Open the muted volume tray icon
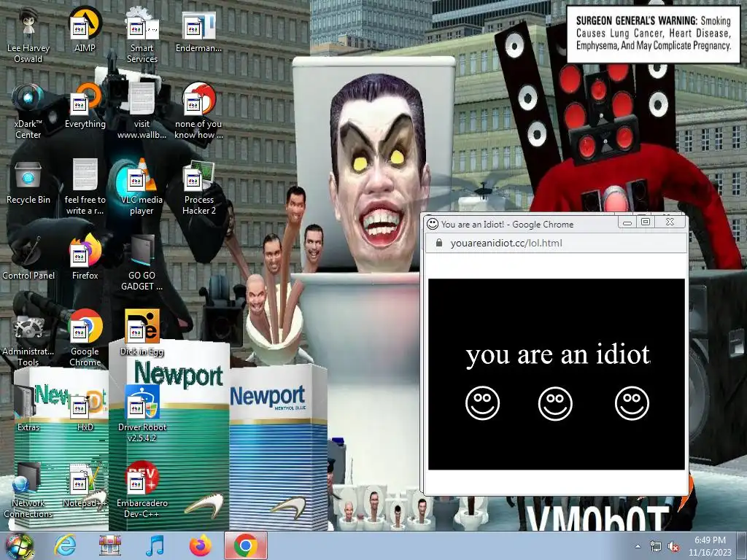The height and width of the screenshot is (560, 747). 673,547
